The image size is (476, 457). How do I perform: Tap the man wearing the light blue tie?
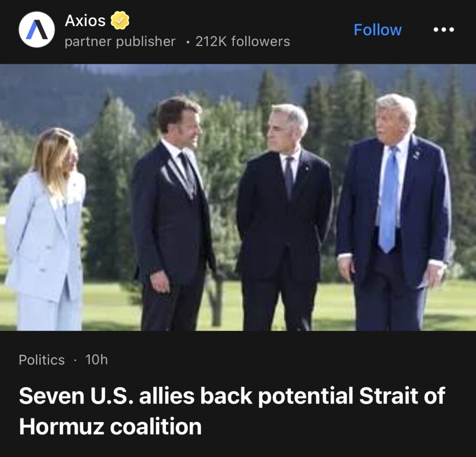[x=395, y=212]
